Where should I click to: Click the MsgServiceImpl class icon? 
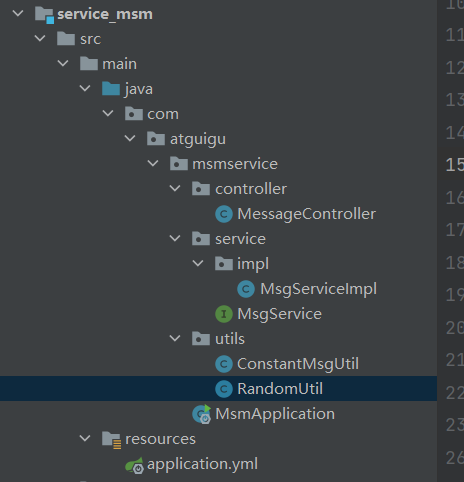click(246, 289)
